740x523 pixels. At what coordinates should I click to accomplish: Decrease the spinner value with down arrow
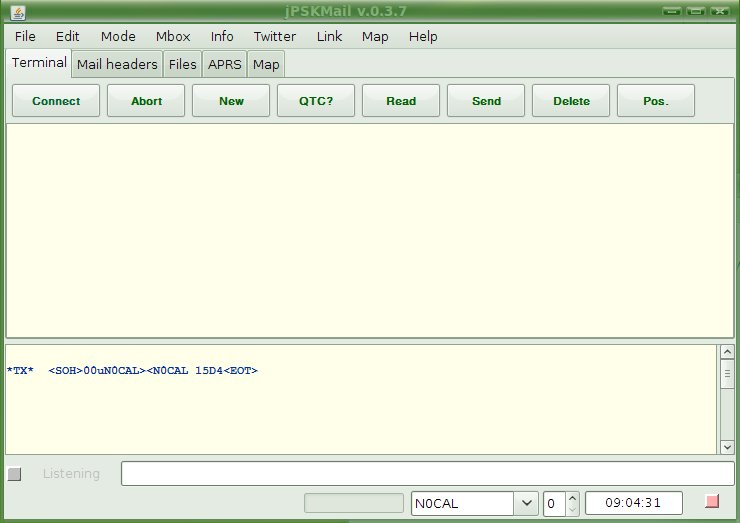click(x=572, y=509)
